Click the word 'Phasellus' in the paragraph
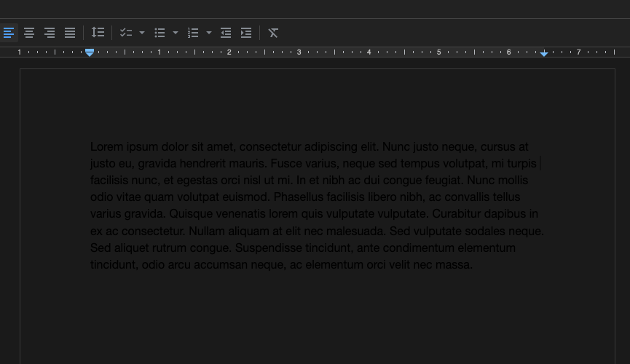630x364 pixels. [299, 197]
